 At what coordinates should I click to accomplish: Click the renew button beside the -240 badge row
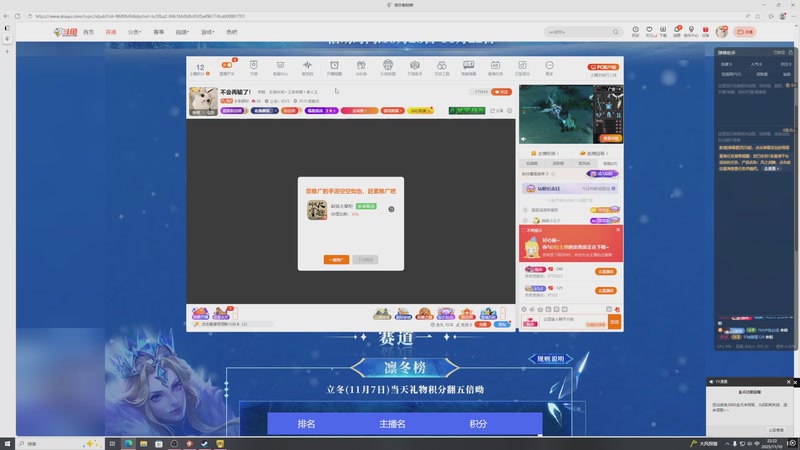tap(606, 271)
